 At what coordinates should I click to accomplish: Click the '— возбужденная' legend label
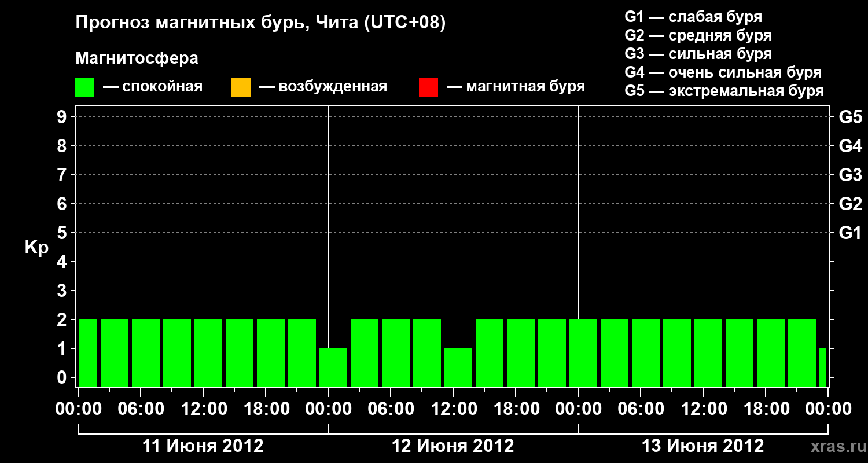[x=323, y=87]
